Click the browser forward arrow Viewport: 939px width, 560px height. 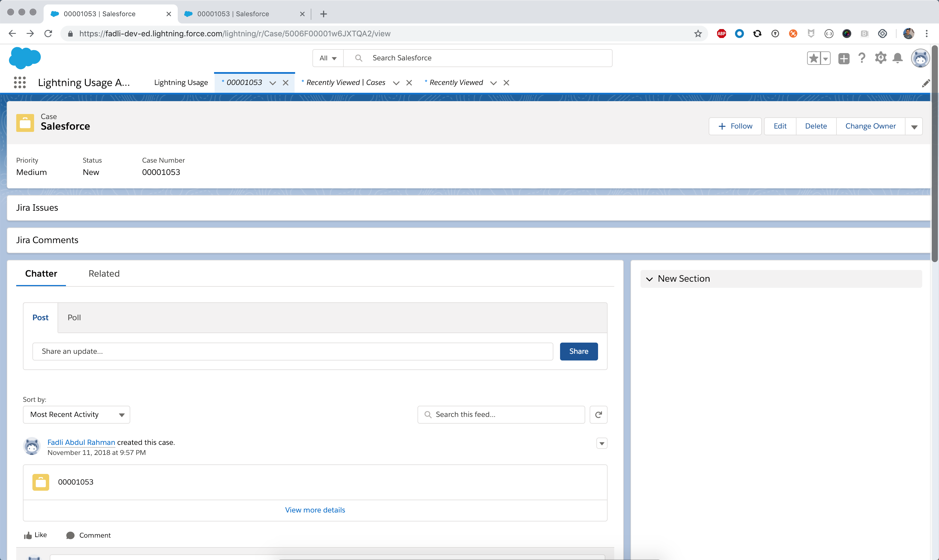(x=30, y=34)
